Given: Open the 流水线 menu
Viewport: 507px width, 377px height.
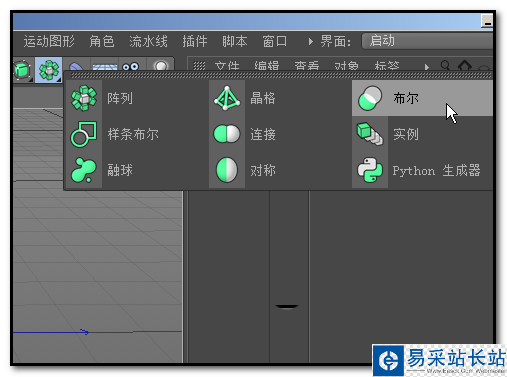Looking at the screenshot, I should click(148, 41).
